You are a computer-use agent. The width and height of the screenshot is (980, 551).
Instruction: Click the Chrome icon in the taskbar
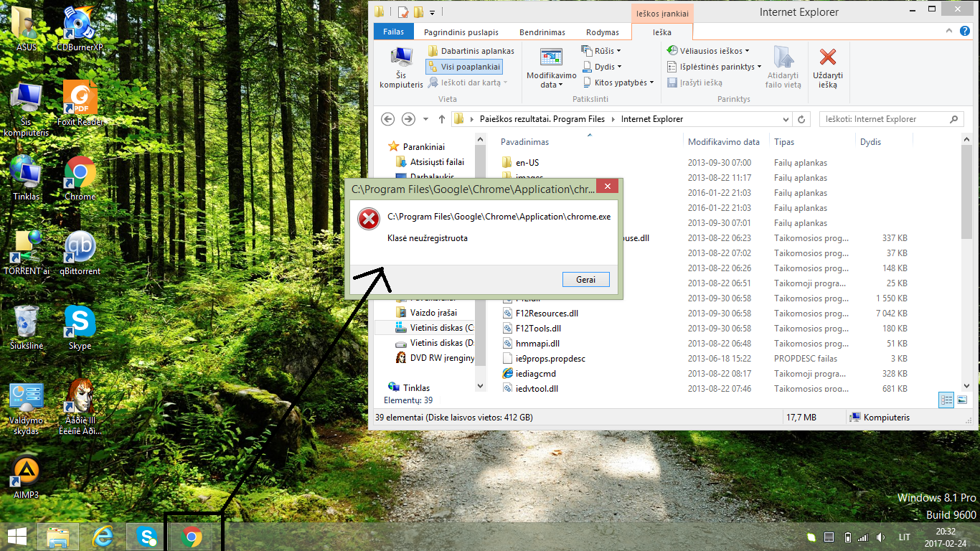pos(191,536)
